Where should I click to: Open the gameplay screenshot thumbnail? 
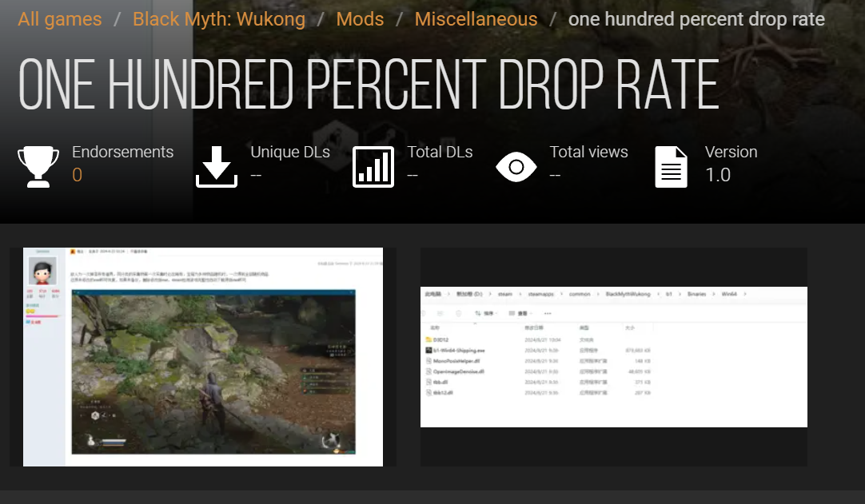[x=203, y=357]
